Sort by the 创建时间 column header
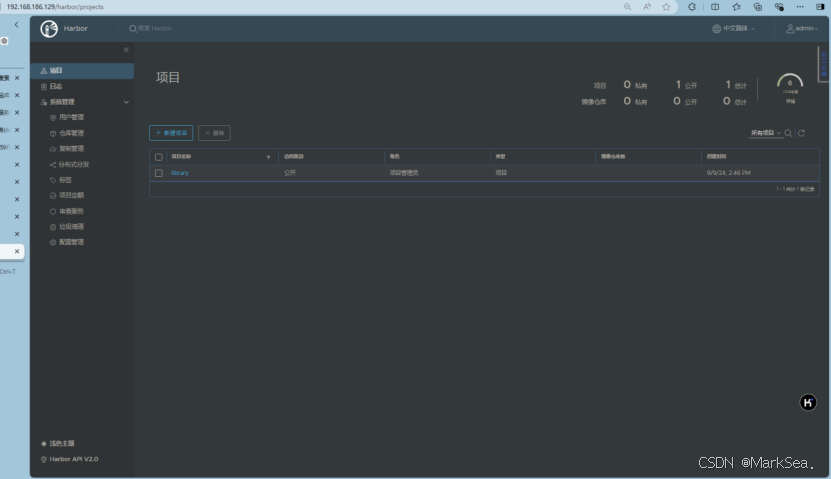The height and width of the screenshot is (479, 831). pyautogui.click(x=717, y=157)
